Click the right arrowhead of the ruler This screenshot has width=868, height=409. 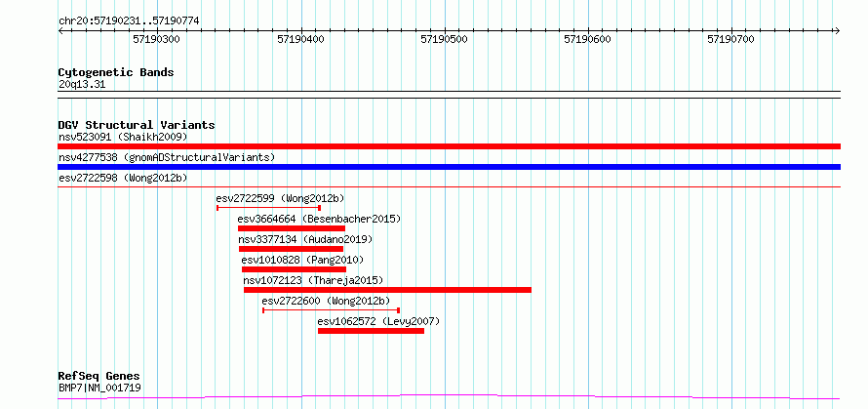[837, 31]
